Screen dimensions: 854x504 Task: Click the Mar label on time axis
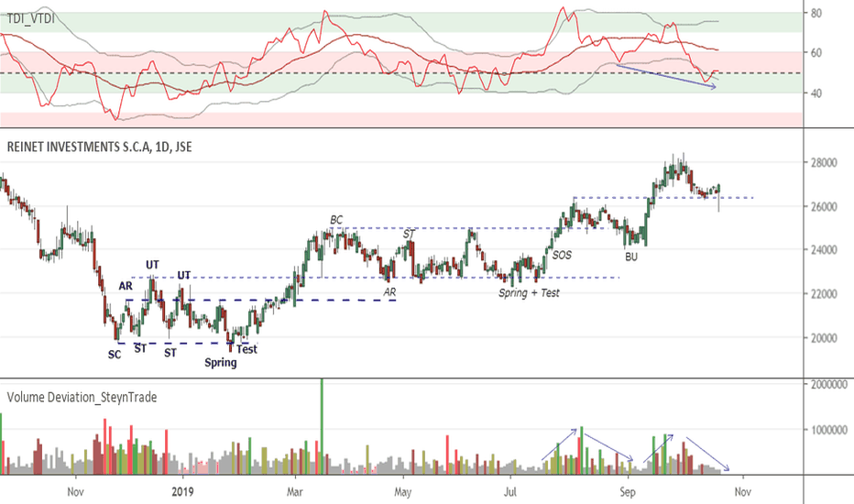(x=295, y=492)
